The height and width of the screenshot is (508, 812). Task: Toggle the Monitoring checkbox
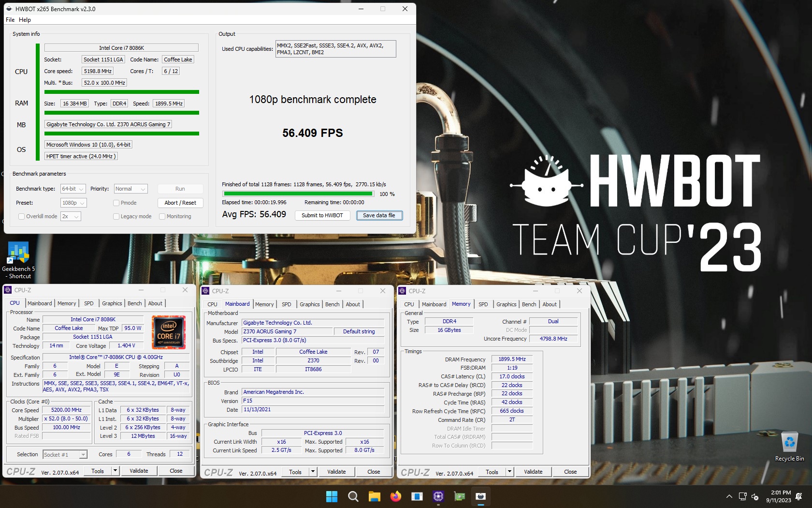tap(162, 216)
